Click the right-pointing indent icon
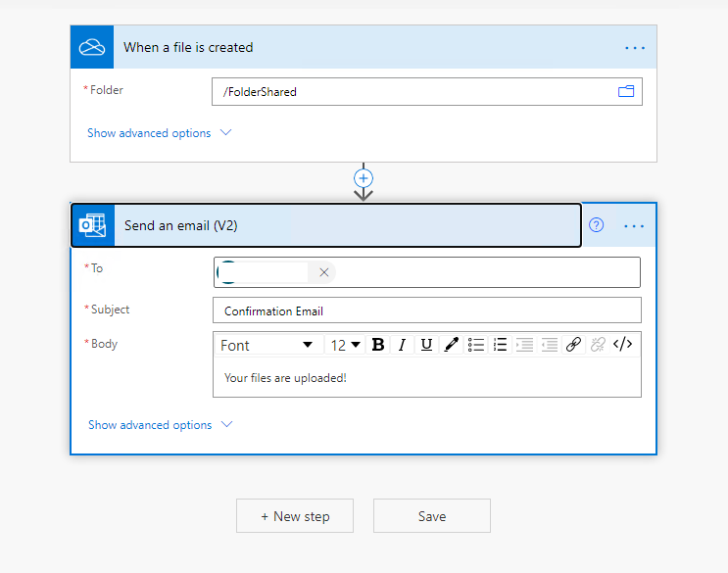 click(524, 345)
